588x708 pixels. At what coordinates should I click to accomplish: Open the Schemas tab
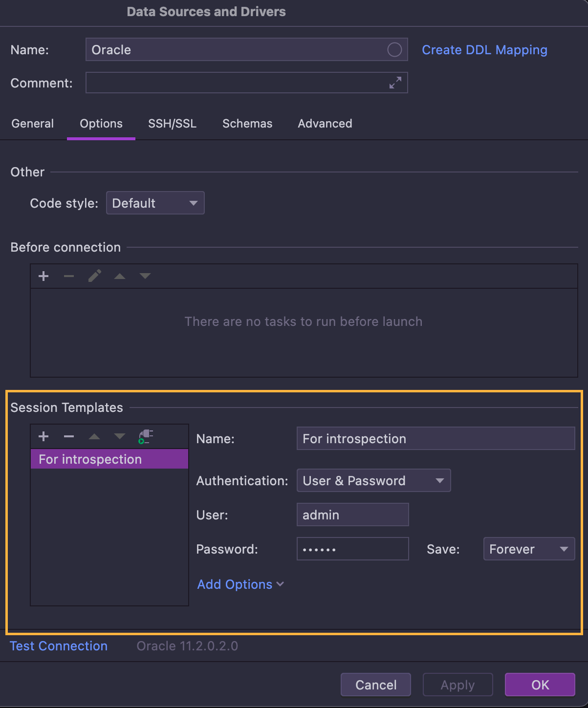pyautogui.click(x=247, y=124)
